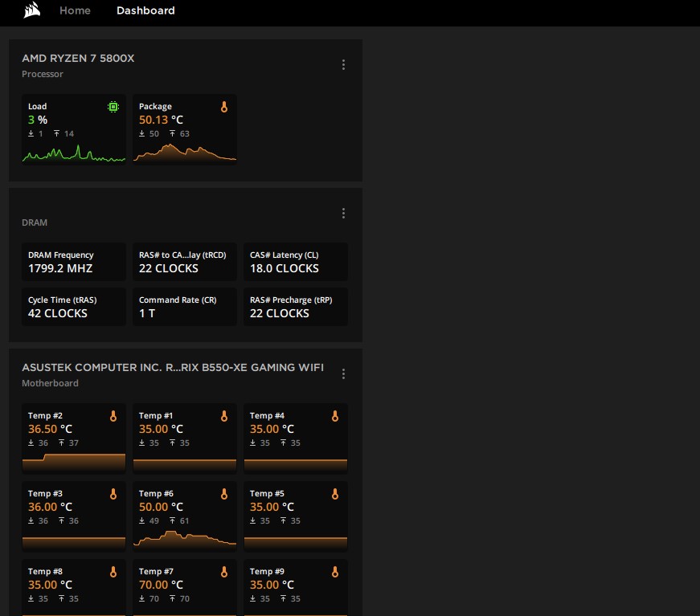
Task: Click the Temp #9 label
Action: (267, 571)
